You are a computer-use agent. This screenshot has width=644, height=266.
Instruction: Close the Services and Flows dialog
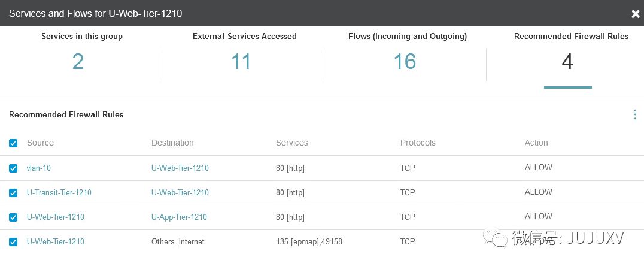click(635, 13)
